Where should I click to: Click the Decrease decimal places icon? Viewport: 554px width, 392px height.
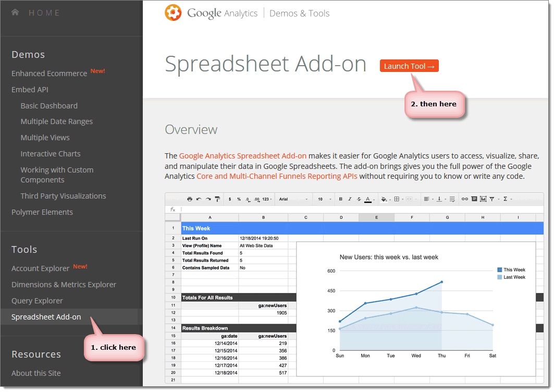click(x=248, y=200)
